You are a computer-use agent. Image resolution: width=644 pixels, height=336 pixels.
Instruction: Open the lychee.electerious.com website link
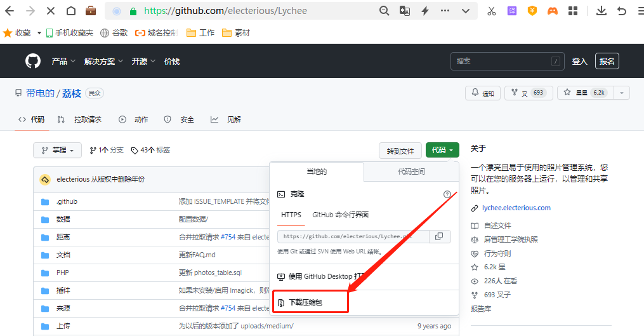(x=516, y=208)
